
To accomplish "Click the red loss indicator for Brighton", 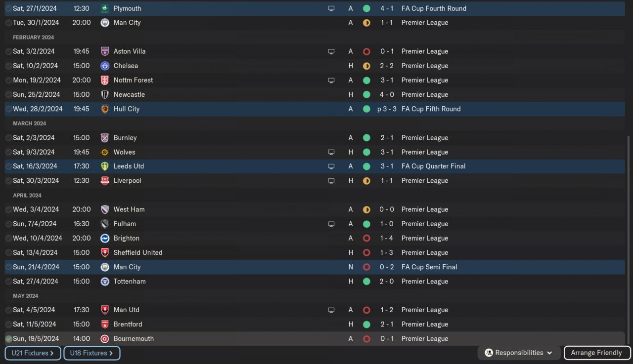I will pos(366,239).
